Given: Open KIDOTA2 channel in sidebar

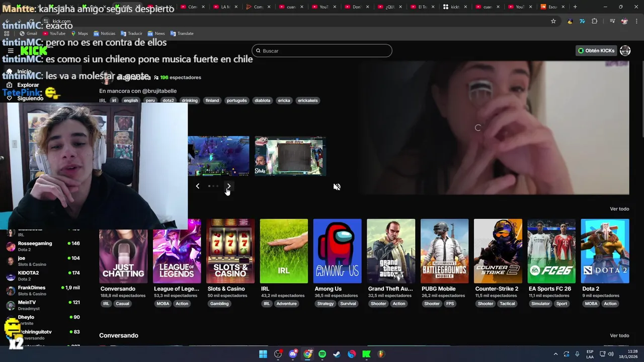Looking at the screenshot, I should (43, 276).
